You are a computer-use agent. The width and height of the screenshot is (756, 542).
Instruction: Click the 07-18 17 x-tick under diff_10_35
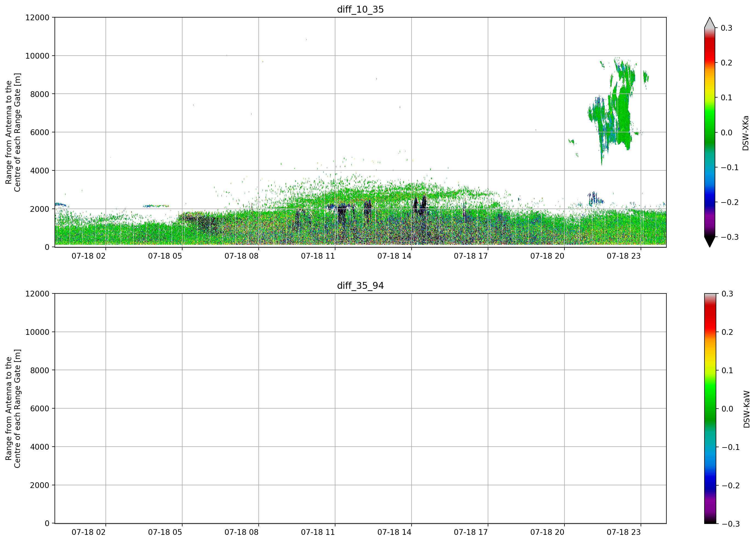coord(471,256)
